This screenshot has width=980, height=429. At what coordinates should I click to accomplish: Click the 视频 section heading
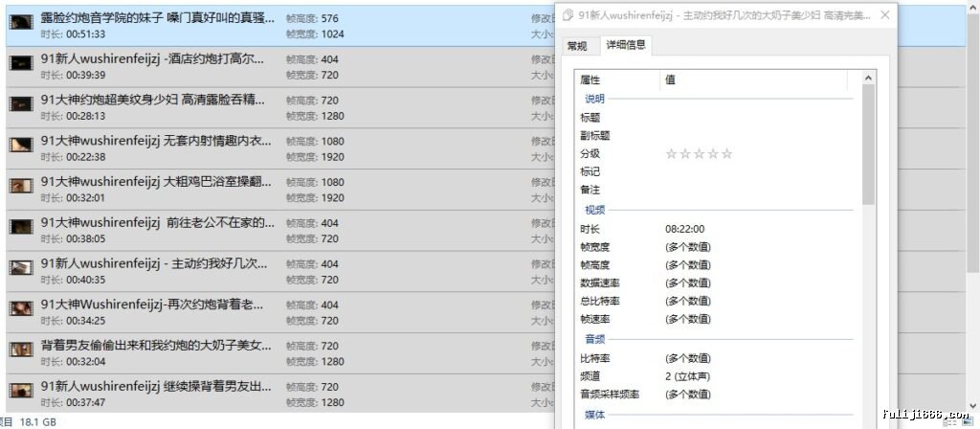pos(594,211)
